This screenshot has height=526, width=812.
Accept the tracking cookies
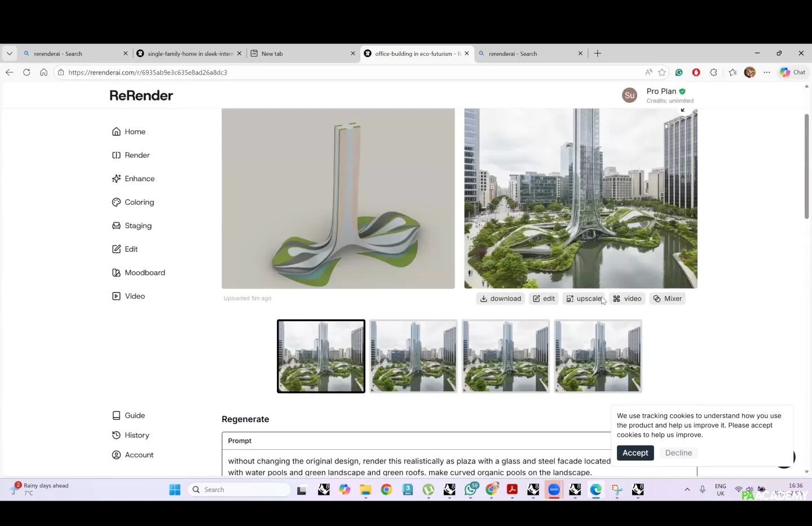(x=635, y=453)
